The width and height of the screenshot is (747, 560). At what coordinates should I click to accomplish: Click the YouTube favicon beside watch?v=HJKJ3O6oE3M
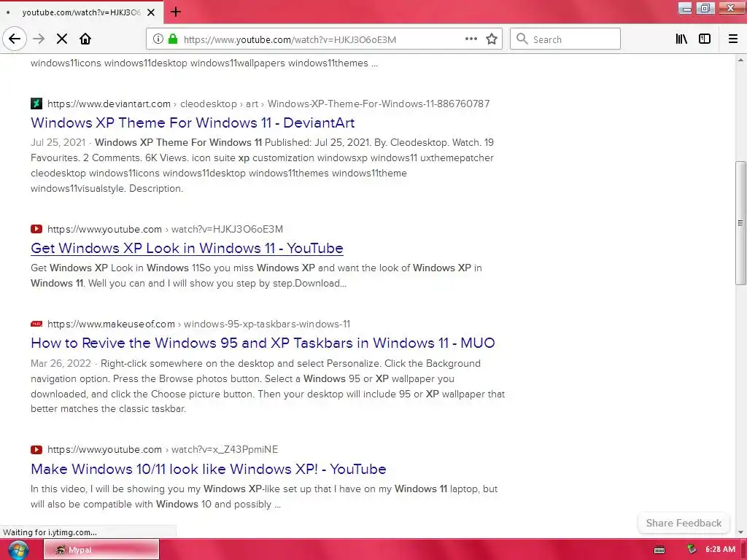click(x=36, y=229)
